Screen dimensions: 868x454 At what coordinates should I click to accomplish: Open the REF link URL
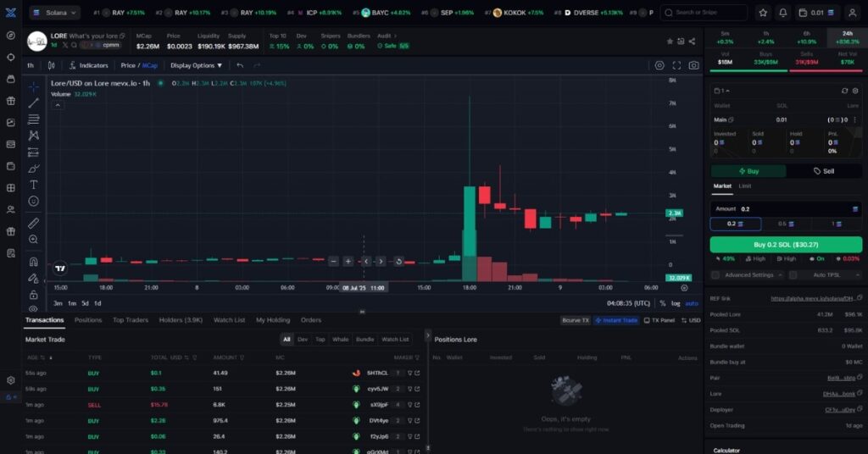click(x=813, y=299)
